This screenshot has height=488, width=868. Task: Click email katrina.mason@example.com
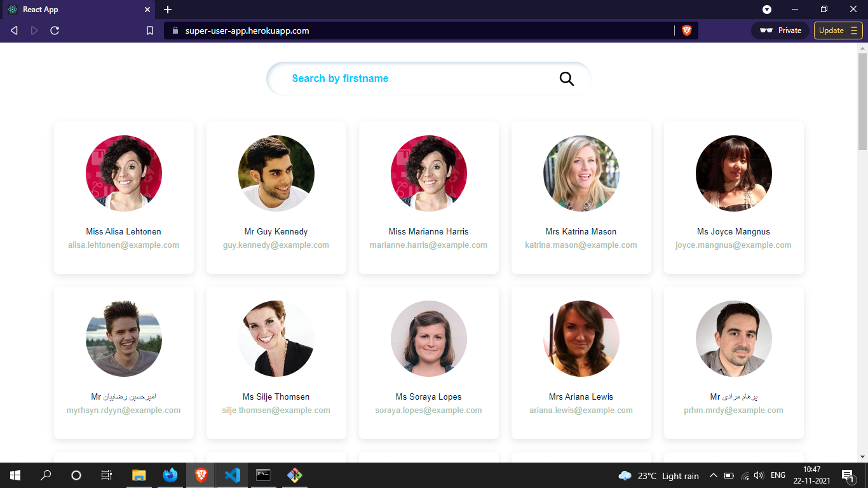click(x=581, y=245)
